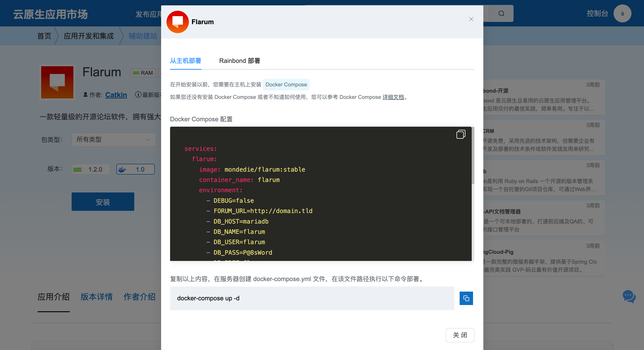Open the user avatar menu labeled s
The width and height of the screenshot is (644, 350).
(622, 13)
